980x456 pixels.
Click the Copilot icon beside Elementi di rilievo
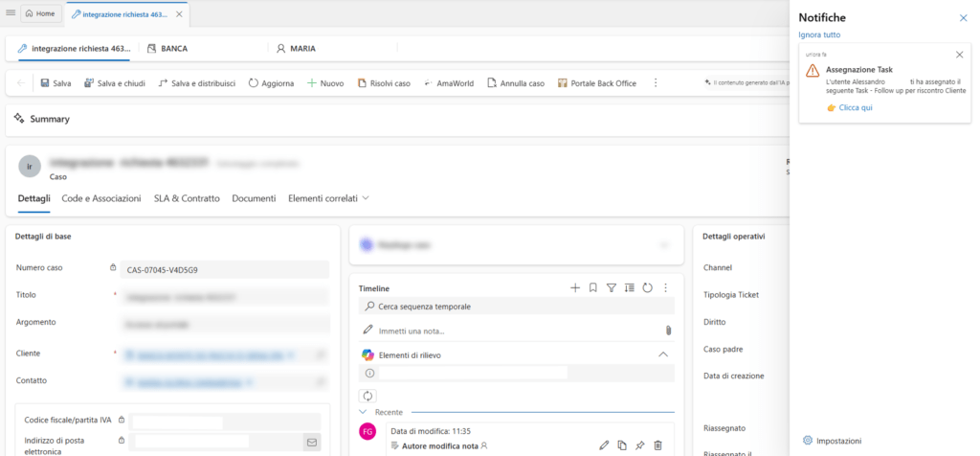[368, 354]
